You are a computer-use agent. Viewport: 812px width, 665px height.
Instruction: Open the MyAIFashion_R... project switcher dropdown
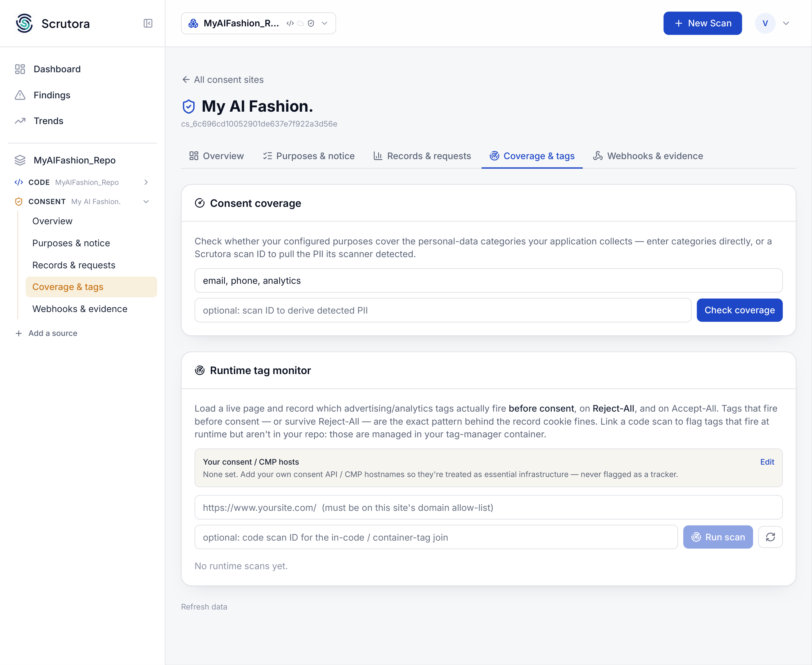[258, 23]
